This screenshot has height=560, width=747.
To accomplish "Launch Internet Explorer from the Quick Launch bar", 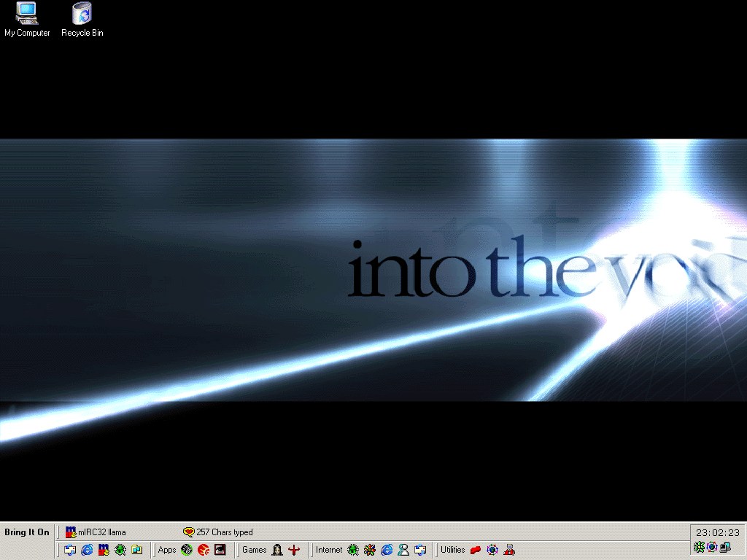I will [87, 550].
